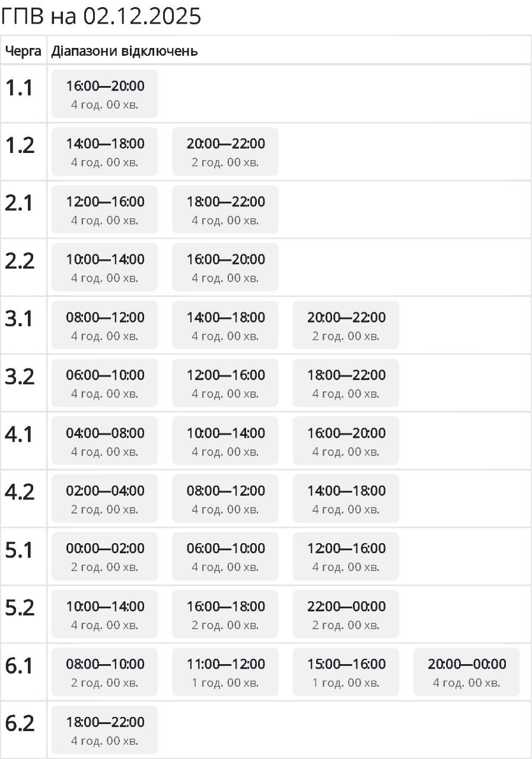Select the 22:00—00:00 slot in queue 5.2
This screenshot has width=532, height=759.
click(346, 614)
